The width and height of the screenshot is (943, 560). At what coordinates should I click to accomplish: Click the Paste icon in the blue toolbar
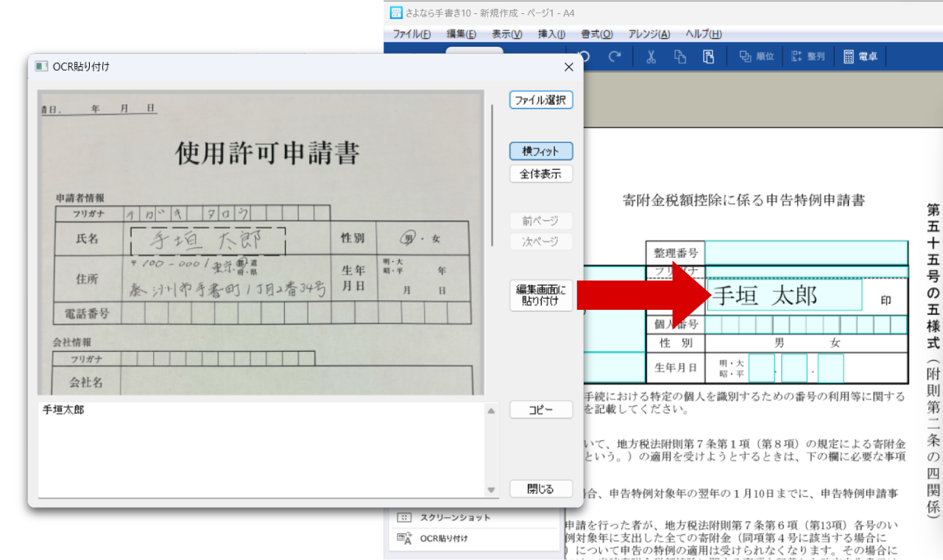(709, 57)
